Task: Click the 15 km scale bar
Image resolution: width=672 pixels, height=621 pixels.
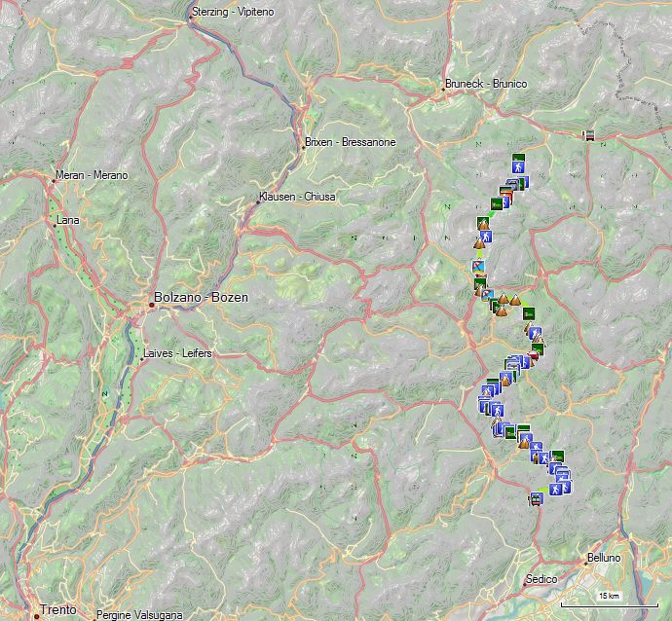Action: [x=610, y=600]
